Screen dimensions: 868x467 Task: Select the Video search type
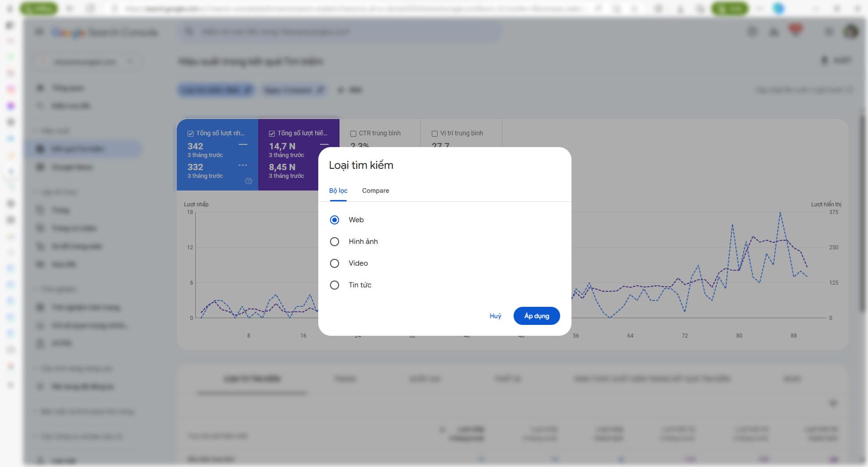click(x=335, y=263)
